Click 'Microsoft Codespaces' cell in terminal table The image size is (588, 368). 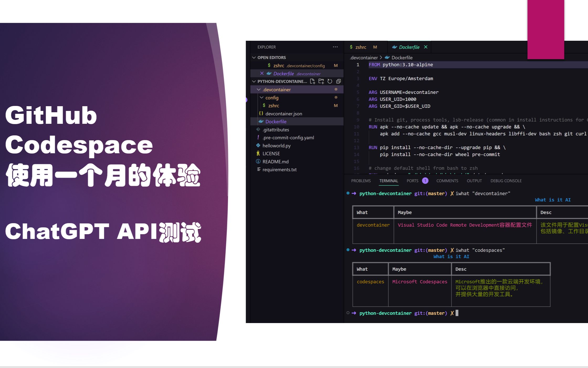click(x=419, y=282)
